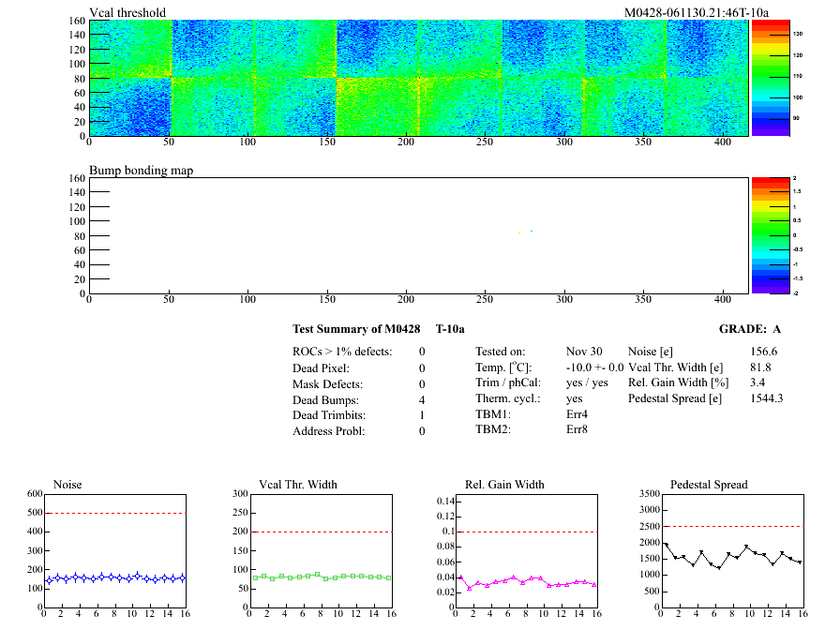Select the 'Vcal threshold' plot title
The height and width of the screenshot is (630, 840).
(x=127, y=12)
